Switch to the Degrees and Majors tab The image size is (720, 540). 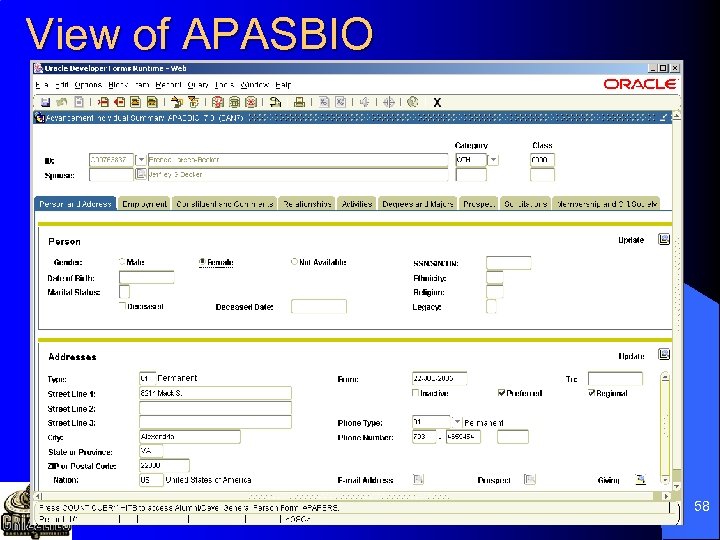coord(418,204)
